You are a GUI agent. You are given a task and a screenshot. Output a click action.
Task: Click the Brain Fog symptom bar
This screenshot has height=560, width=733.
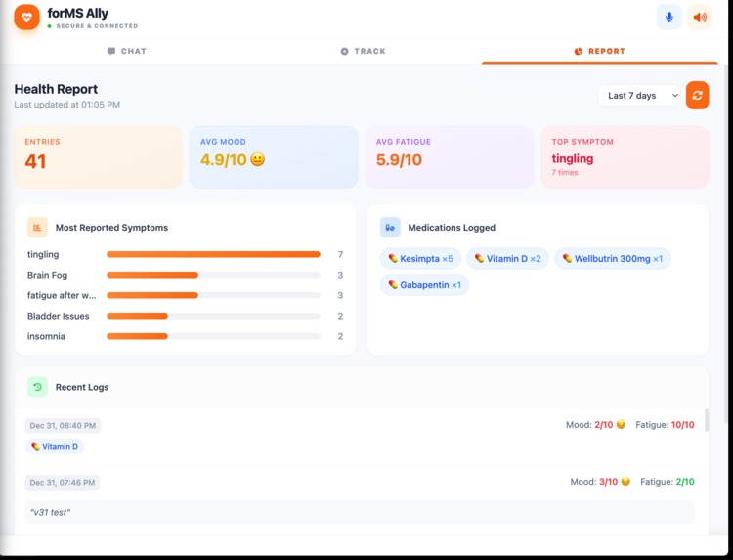213,275
